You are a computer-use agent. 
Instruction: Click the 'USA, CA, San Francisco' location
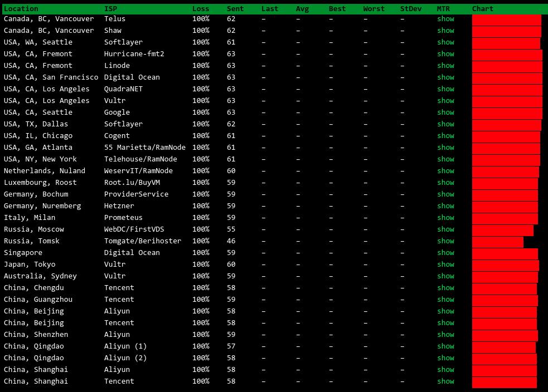pyautogui.click(x=51, y=77)
